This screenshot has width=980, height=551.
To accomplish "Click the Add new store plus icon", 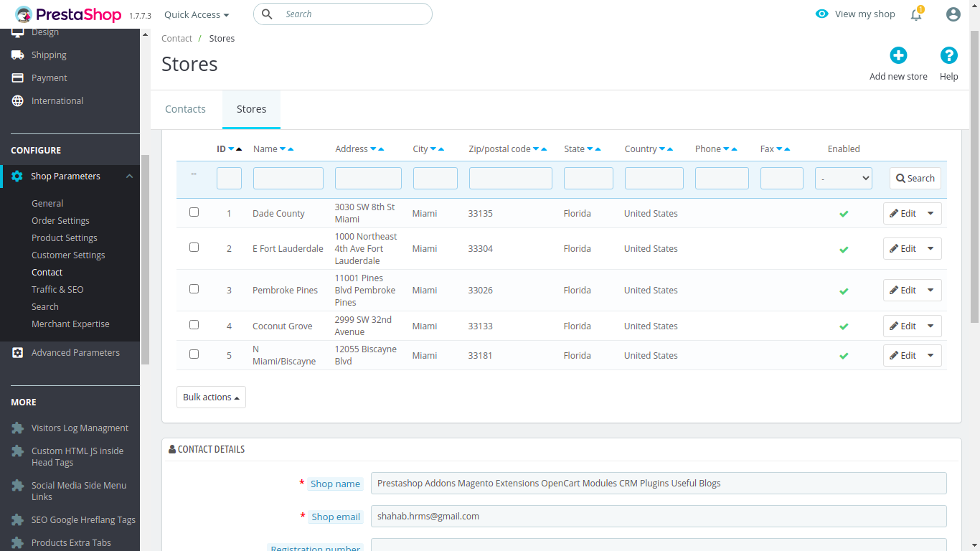I will click(x=898, y=55).
